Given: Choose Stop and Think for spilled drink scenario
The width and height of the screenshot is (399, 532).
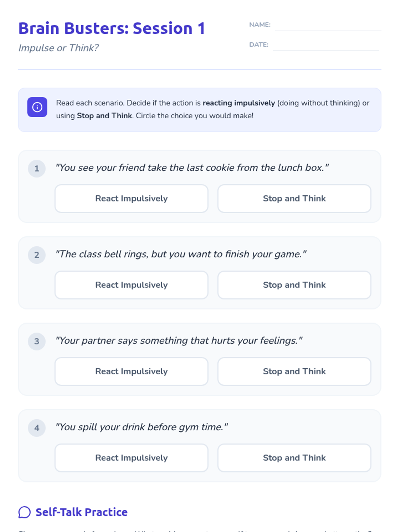Looking at the screenshot, I should [294, 458].
